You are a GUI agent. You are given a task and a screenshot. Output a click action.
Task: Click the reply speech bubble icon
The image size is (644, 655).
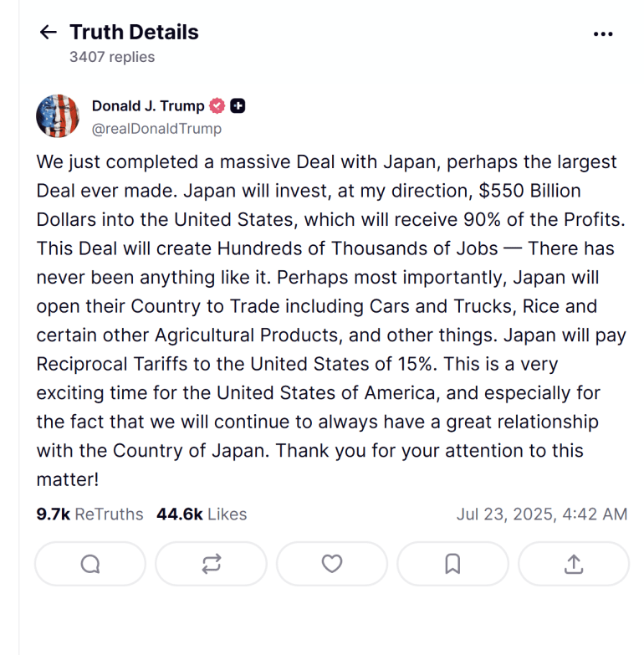[x=90, y=565]
